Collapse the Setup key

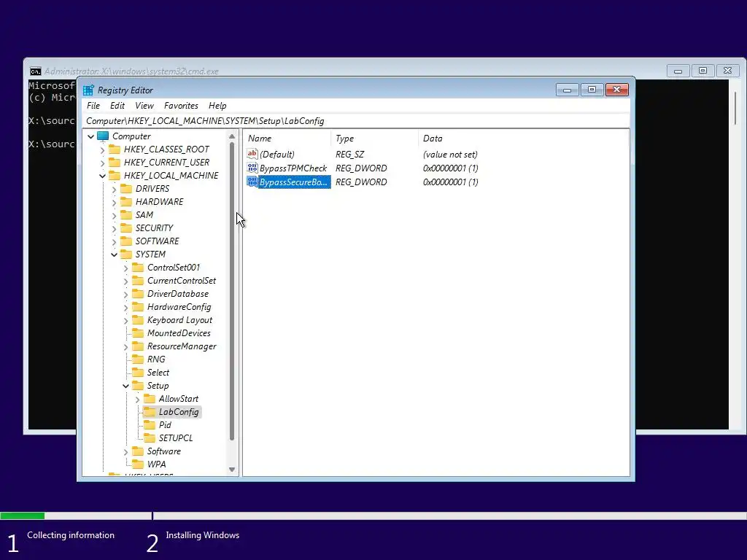click(x=125, y=386)
